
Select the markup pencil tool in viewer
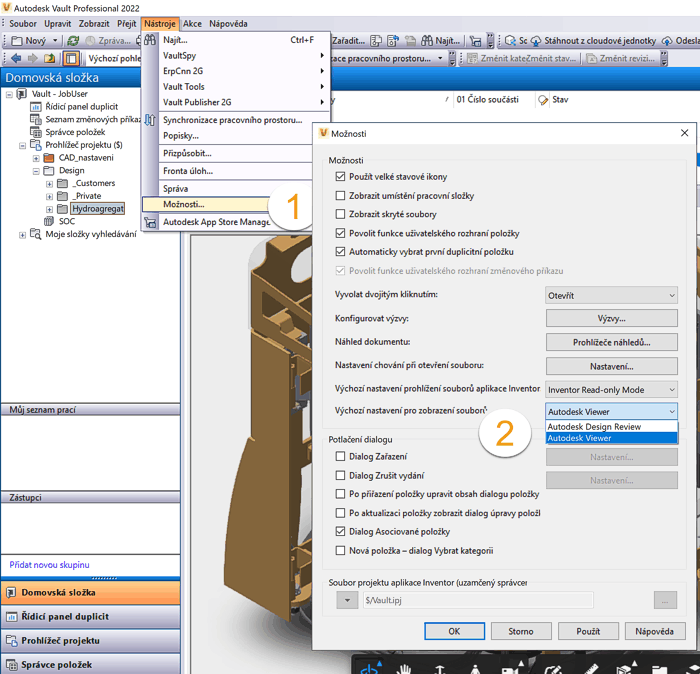(x=553, y=669)
